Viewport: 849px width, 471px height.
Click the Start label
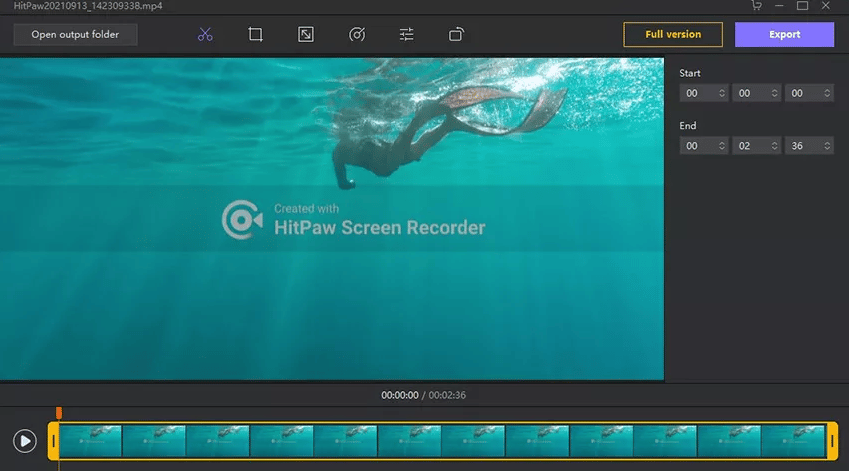[x=690, y=73]
